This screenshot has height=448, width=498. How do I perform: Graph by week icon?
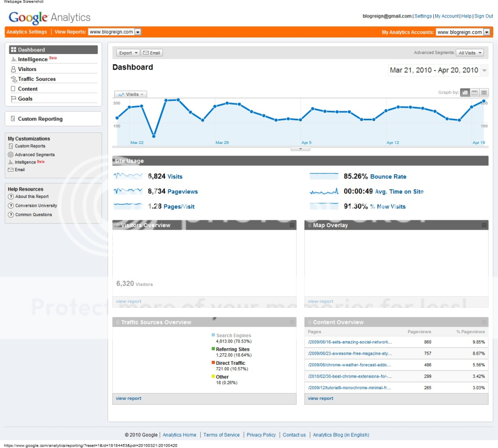pos(475,92)
